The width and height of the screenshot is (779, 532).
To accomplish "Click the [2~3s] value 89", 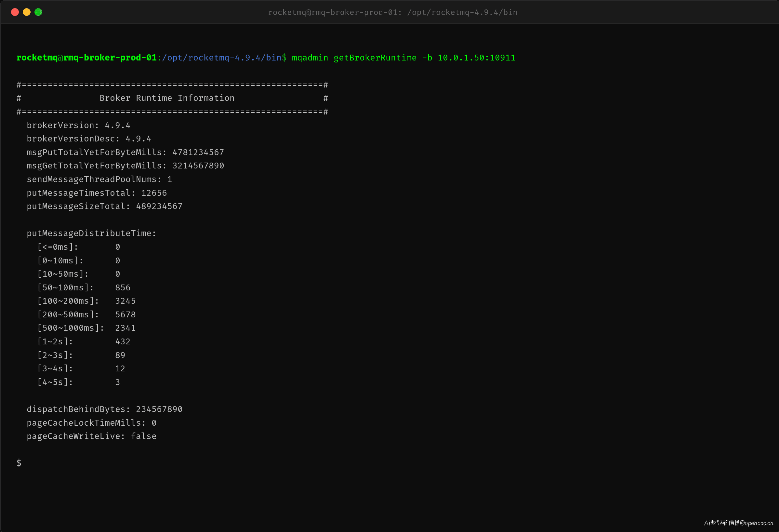I will (120, 355).
